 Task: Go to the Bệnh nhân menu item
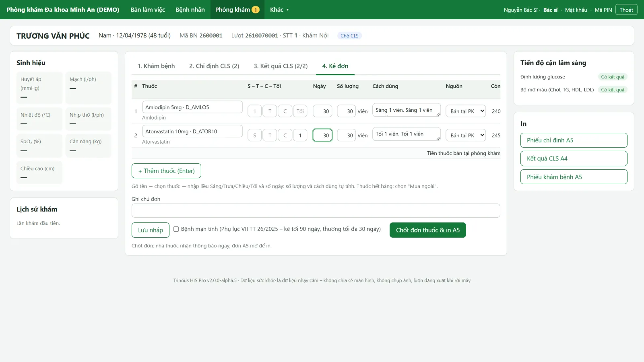190,10
